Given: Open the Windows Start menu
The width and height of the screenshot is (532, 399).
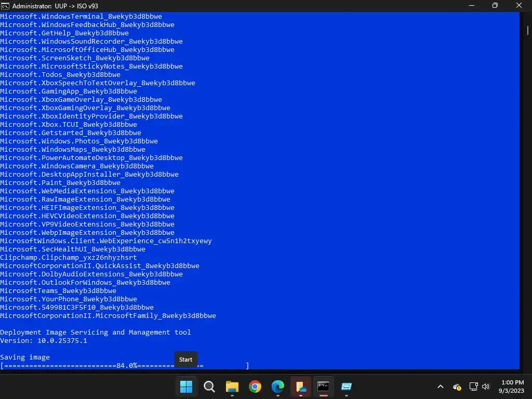Looking at the screenshot, I should pyautogui.click(x=186, y=387).
